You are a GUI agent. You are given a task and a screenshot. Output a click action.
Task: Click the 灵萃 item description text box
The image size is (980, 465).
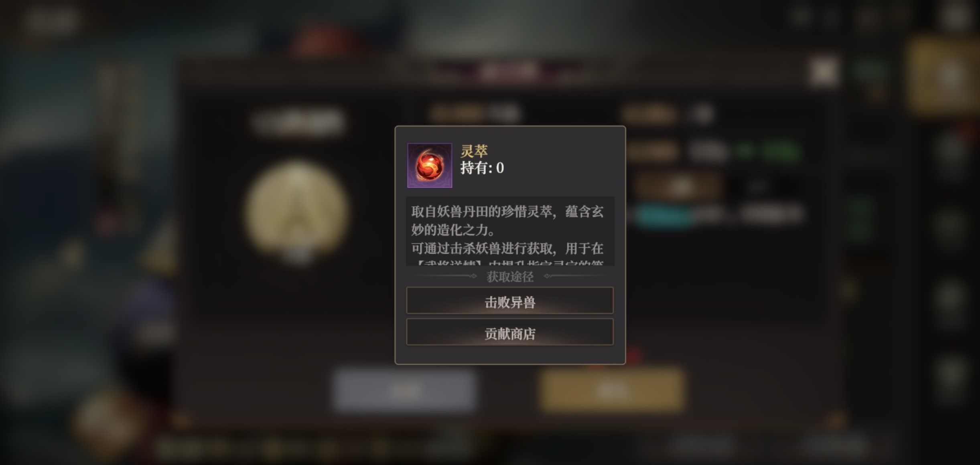click(510, 231)
